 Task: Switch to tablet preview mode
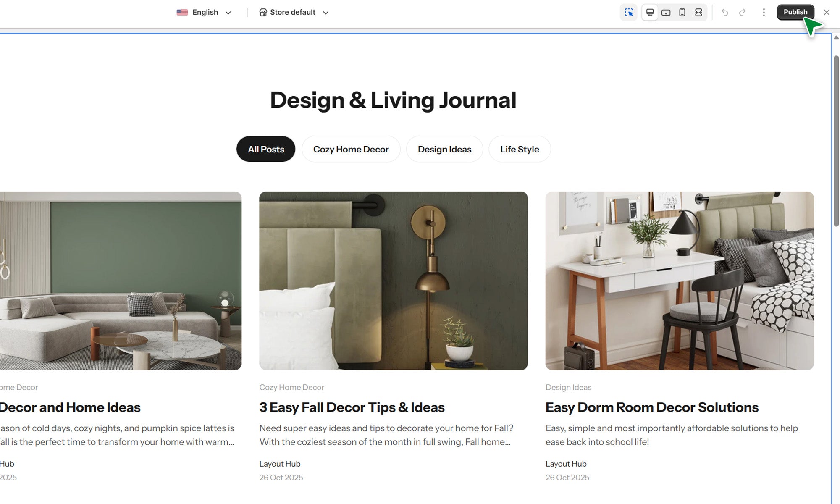point(666,12)
